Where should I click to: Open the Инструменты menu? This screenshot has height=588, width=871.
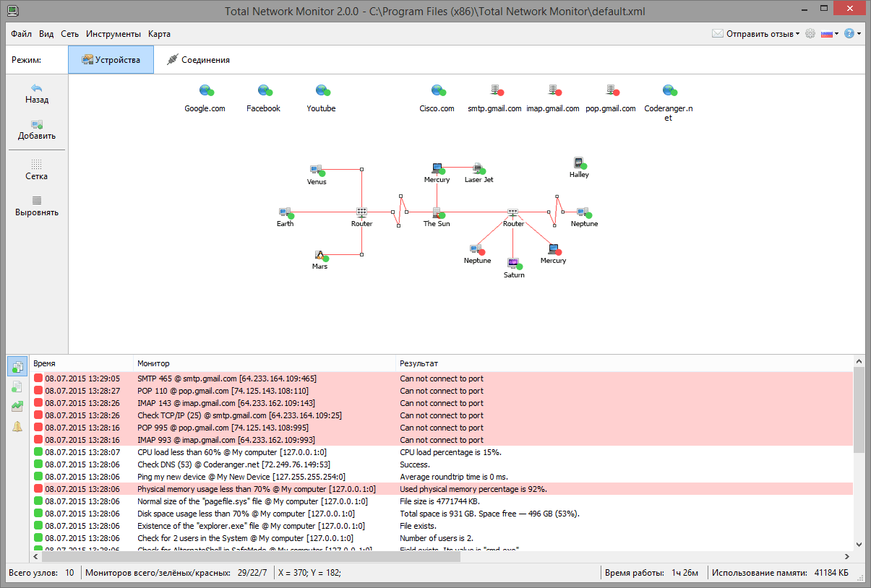point(113,33)
